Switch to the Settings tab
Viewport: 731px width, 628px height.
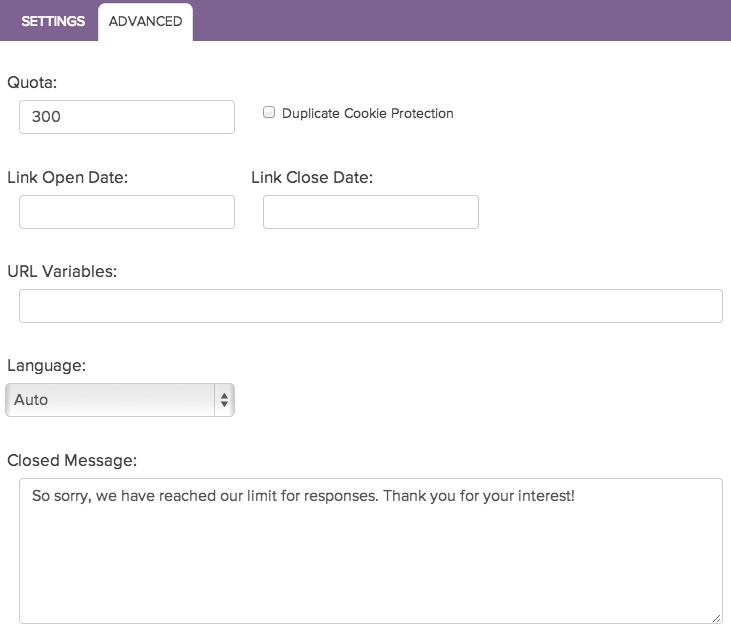[x=53, y=21]
